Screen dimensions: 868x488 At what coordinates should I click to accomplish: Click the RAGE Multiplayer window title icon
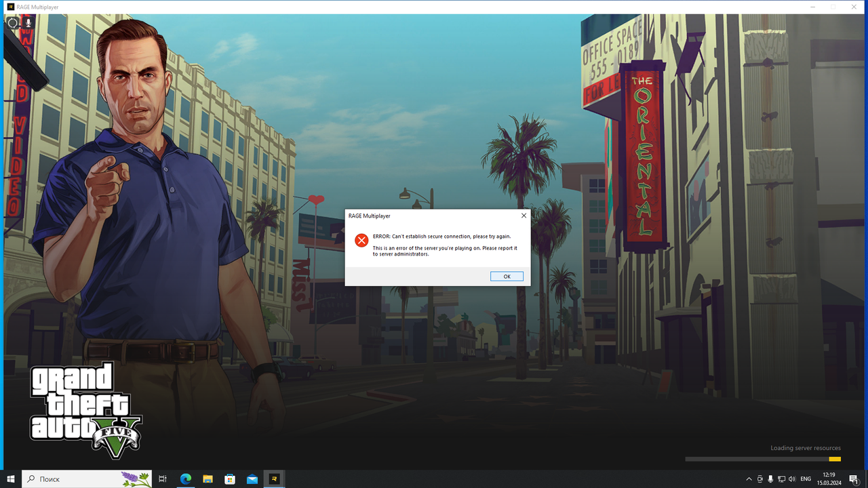coord(10,7)
